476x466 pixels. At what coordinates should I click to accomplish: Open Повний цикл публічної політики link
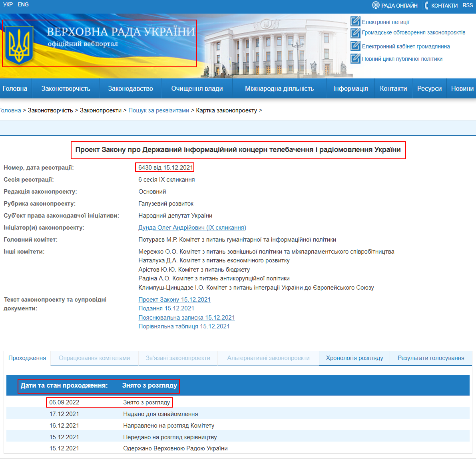pos(402,59)
